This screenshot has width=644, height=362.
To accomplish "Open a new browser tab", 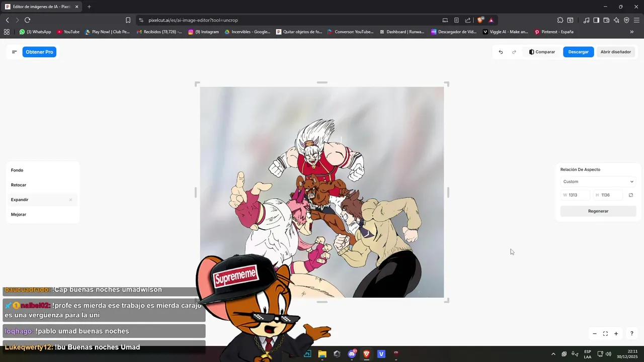I will click(x=89, y=7).
